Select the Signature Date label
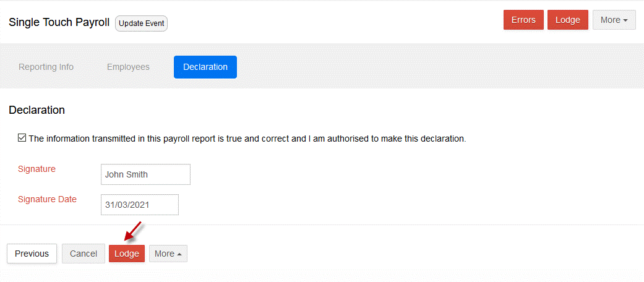644x282 pixels. point(47,200)
